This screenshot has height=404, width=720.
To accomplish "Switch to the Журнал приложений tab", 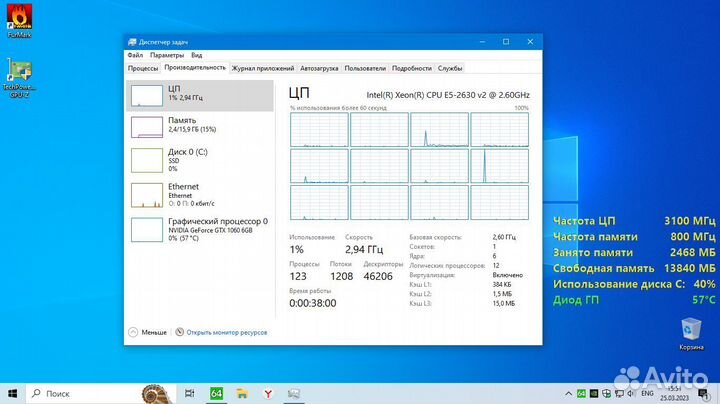I will pyautogui.click(x=263, y=68).
